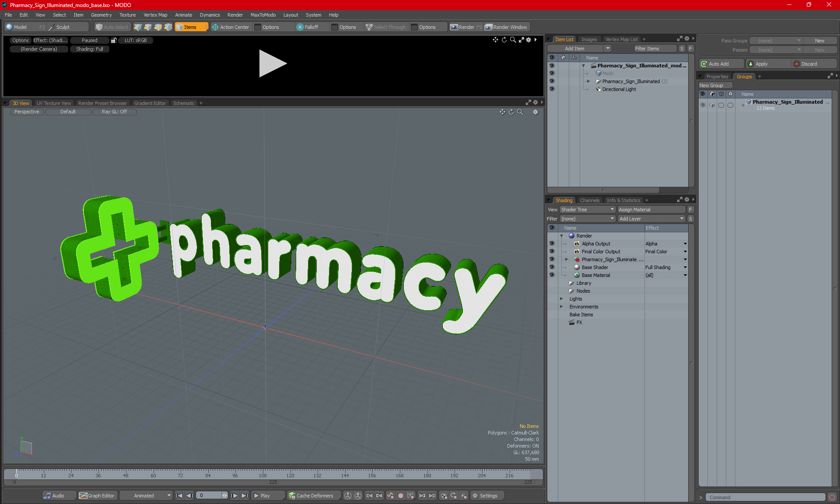The height and width of the screenshot is (504, 840).
Task: Toggle visibility of Base Shader layer
Action: point(552,267)
